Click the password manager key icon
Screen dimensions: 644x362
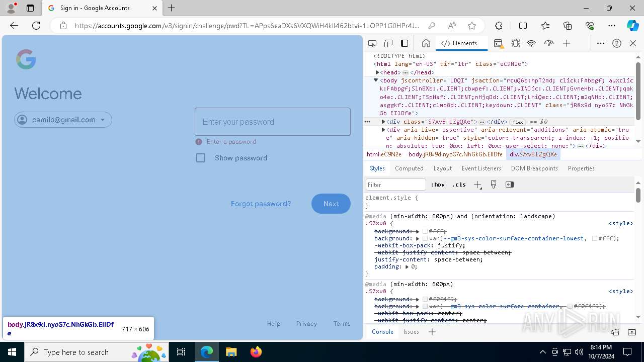pyautogui.click(x=432, y=26)
